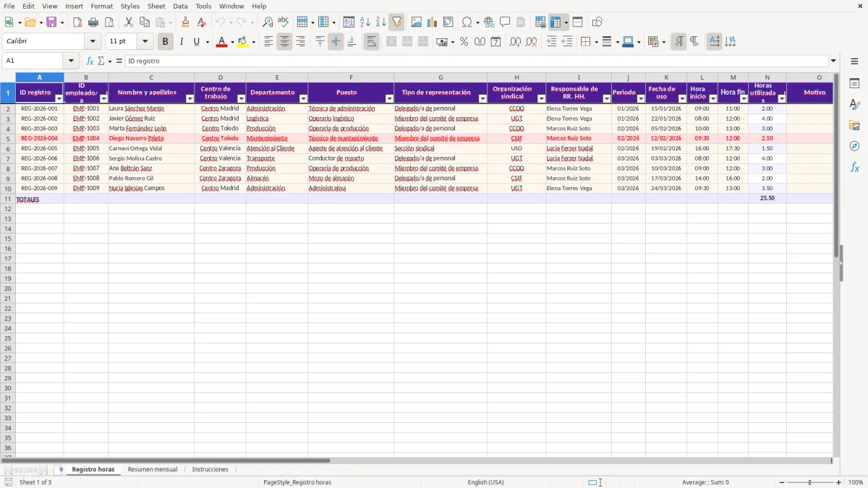Toggle bold formatting
Image resolution: width=868 pixels, height=488 pixels.
pyautogui.click(x=165, y=42)
